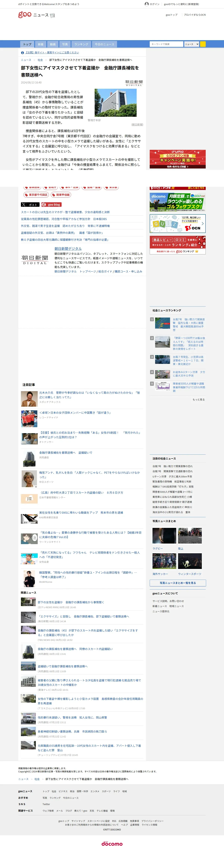224x868 pixels.
Task: Open the irumo 0.5GB campaign banner
Action: click(178, 159)
